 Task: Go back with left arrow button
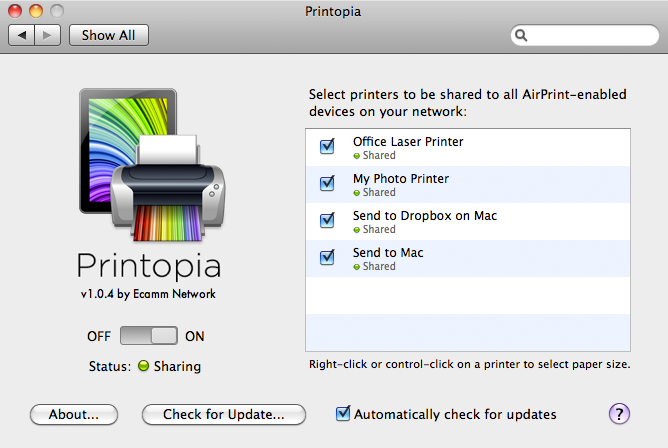tap(21, 35)
